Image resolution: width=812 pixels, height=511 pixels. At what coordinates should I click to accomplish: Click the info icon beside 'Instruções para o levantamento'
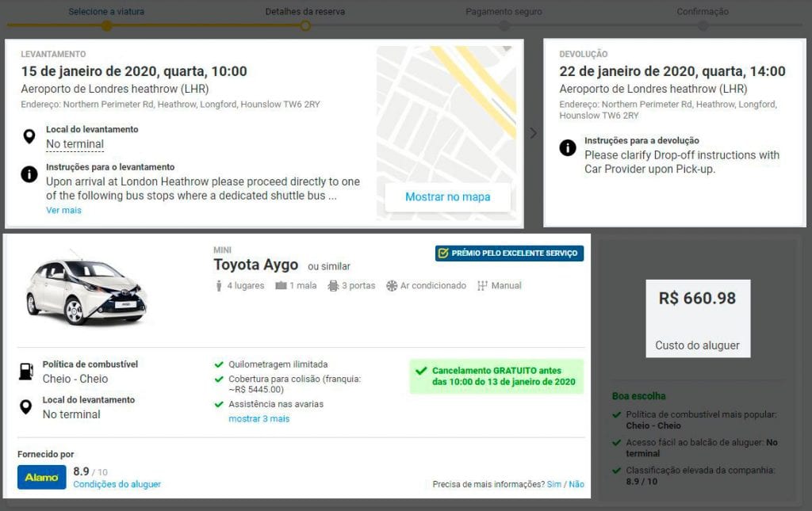click(29, 174)
